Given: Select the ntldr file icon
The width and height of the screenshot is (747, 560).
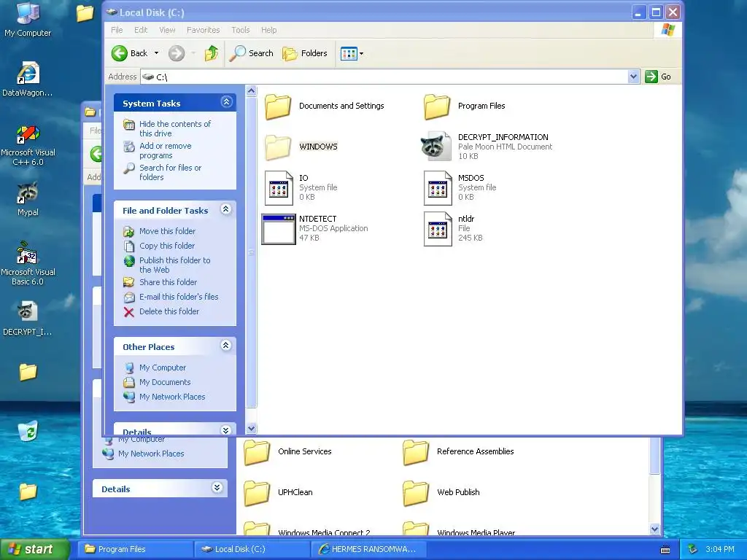Looking at the screenshot, I should point(438,229).
